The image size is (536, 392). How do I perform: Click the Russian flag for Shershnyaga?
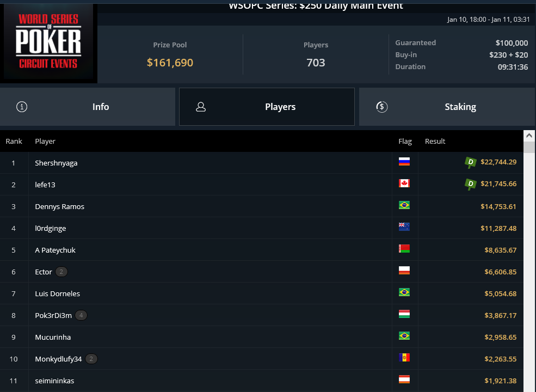click(x=404, y=162)
